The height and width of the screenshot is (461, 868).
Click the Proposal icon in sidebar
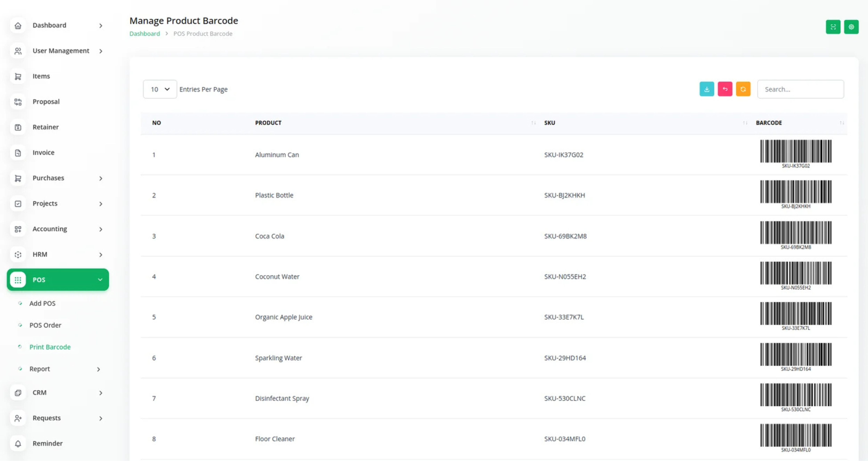point(18,102)
